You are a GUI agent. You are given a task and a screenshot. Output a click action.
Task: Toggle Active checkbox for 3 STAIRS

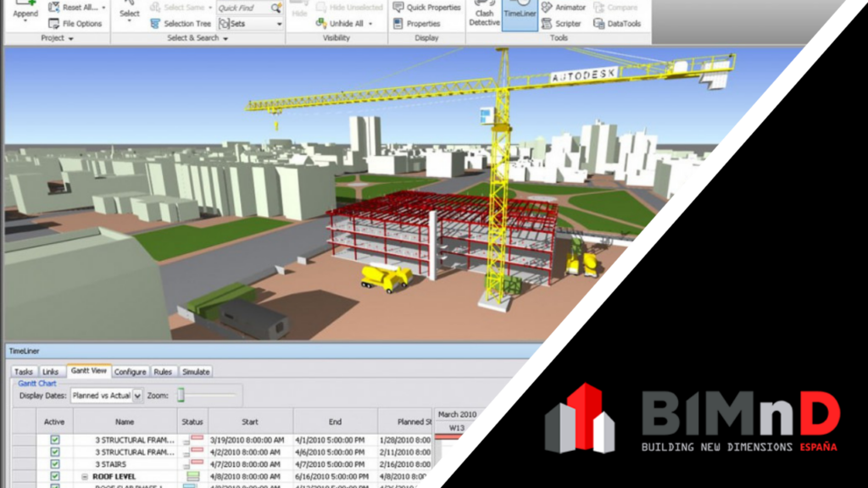[x=55, y=464]
